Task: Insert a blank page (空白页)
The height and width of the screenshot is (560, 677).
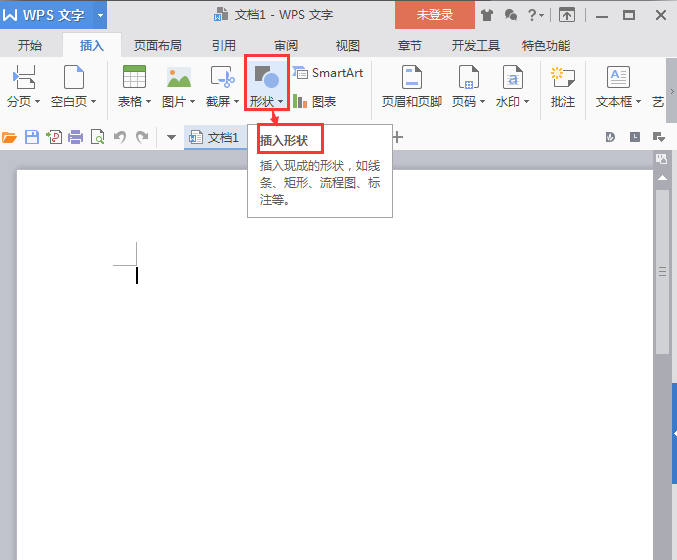Action: tap(73, 85)
